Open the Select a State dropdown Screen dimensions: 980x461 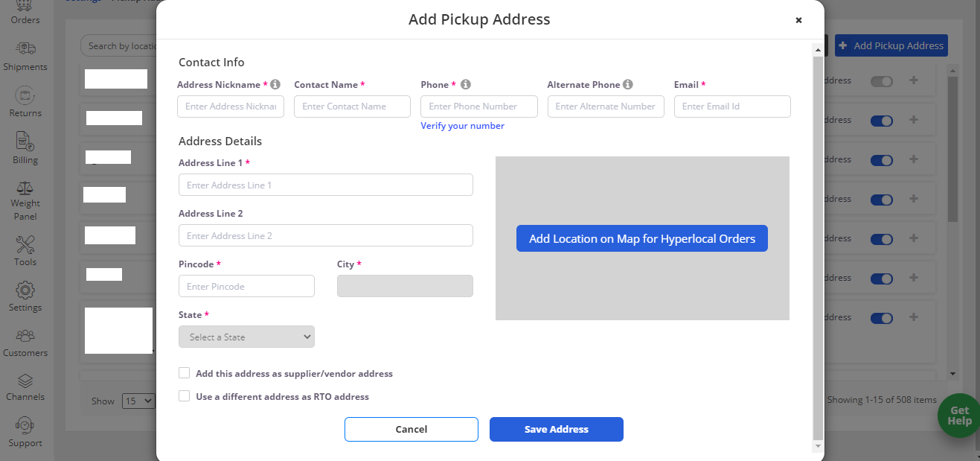[246, 337]
